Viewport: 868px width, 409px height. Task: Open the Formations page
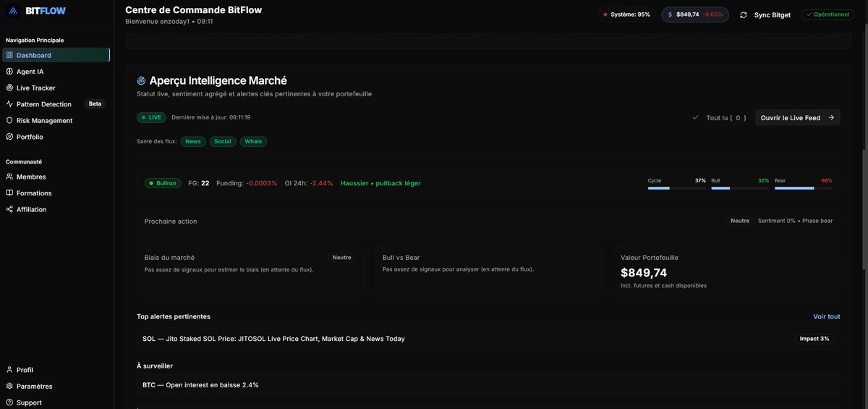pos(56,193)
